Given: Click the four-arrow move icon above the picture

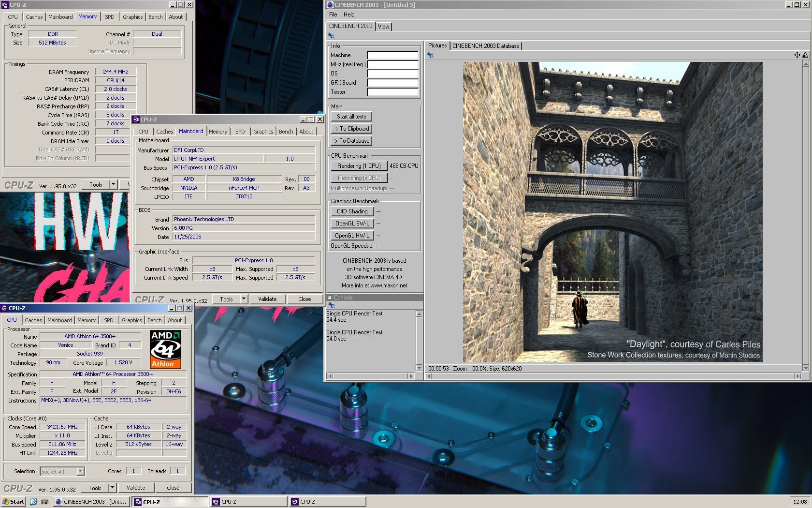Looking at the screenshot, I should tap(797, 55).
